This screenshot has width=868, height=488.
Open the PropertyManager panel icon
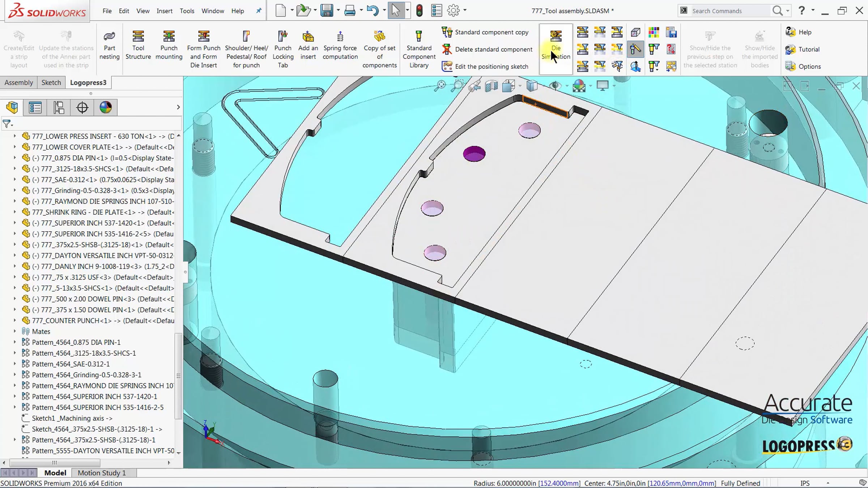coord(35,107)
